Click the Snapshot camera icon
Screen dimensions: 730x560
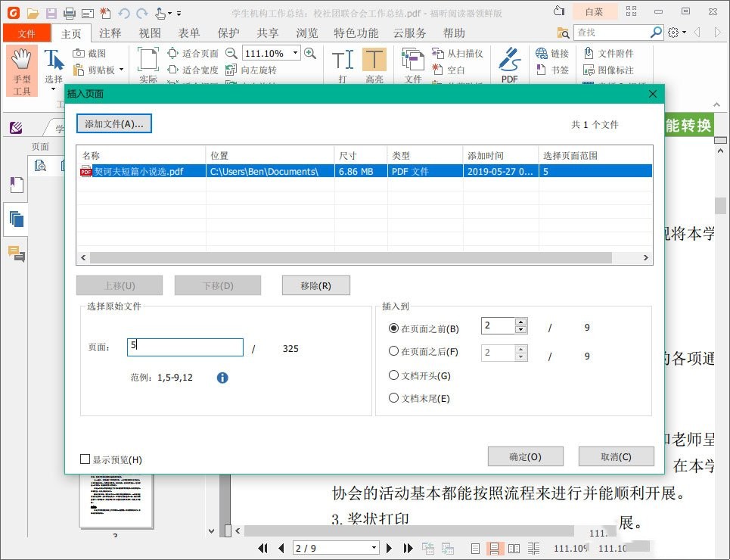pyautogui.click(x=78, y=54)
